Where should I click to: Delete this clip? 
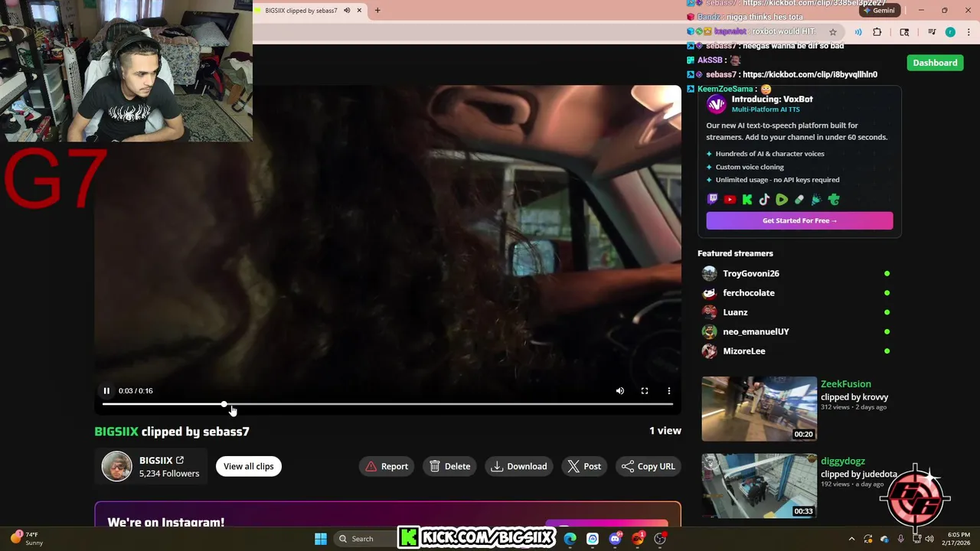(x=450, y=466)
